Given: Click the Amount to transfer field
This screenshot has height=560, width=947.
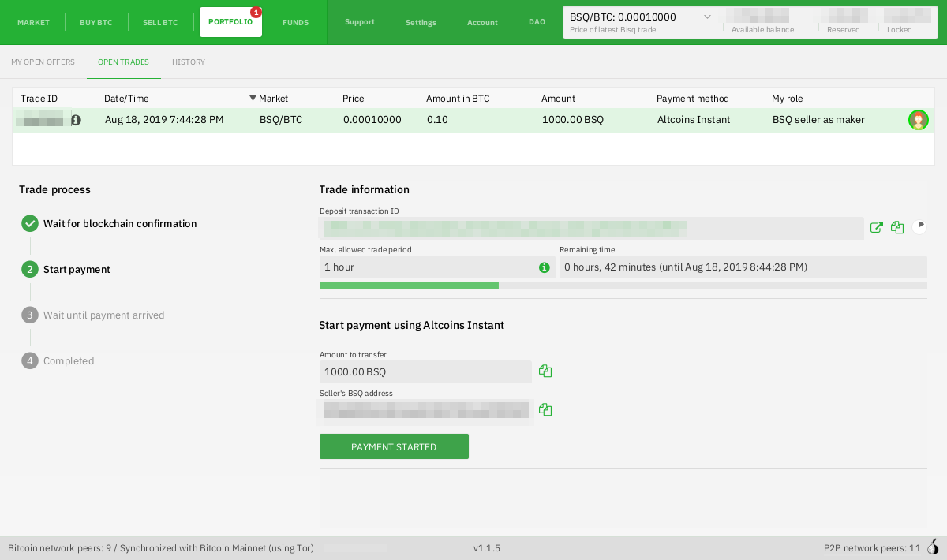Looking at the screenshot, I should (x=425, y=371).
